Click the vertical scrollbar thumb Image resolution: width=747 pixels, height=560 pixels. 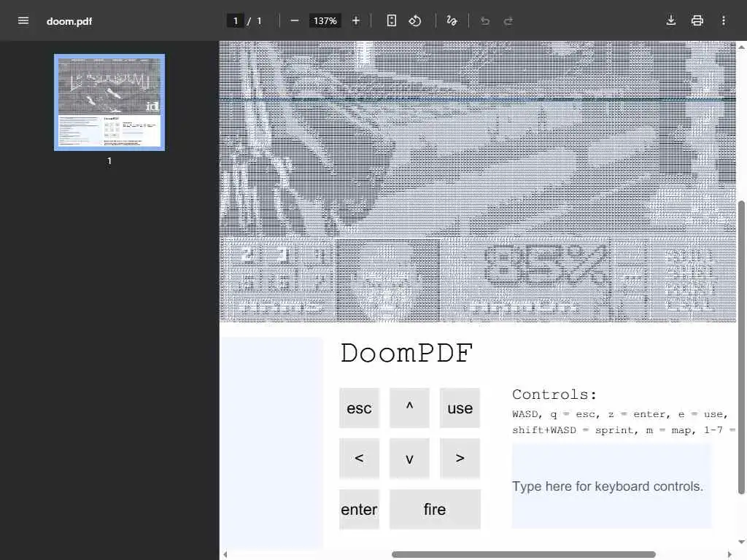point(741,348)
